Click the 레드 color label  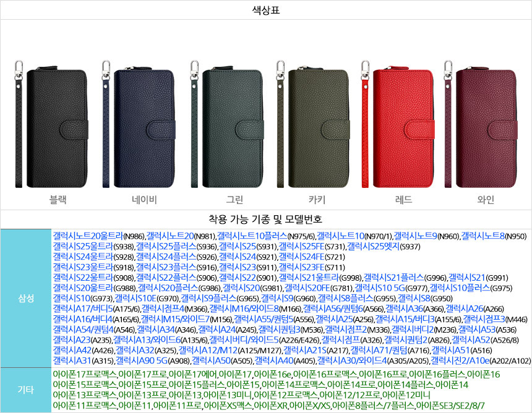pos(403,200)
